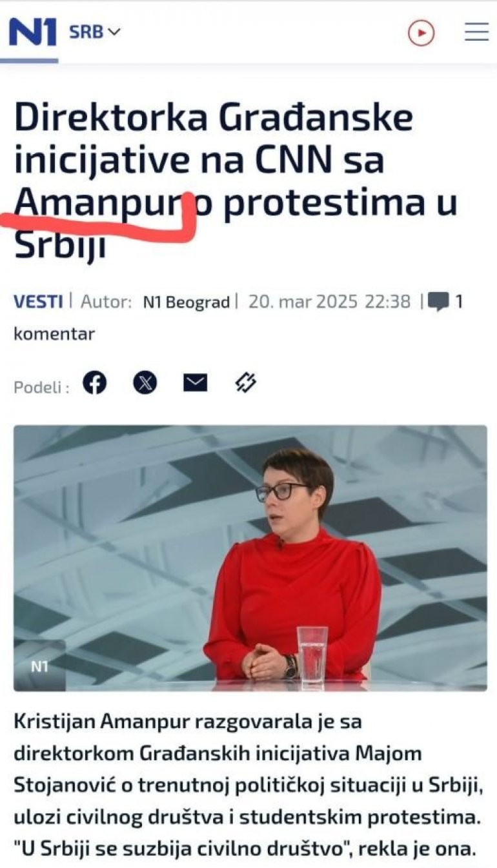The image size is (497, 868).
Task: Expand the SRB region dropdown
Action: [x=95, y=32]
